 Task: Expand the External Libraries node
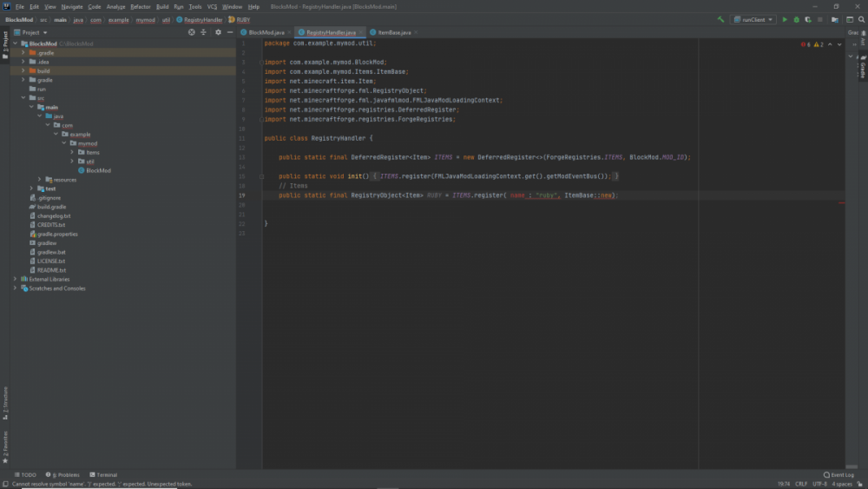click(x=15, y=279)
